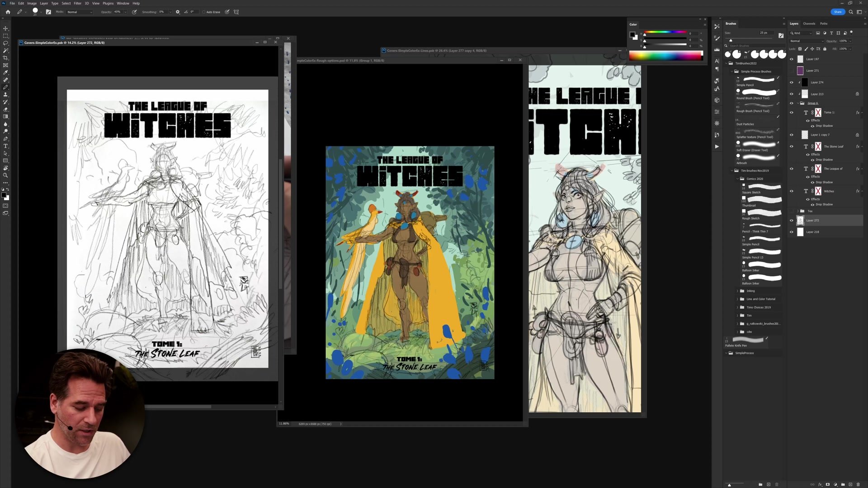Switch to the Channels tab
This screenshot has height=488, width=868.
click(x=809, y=23)
